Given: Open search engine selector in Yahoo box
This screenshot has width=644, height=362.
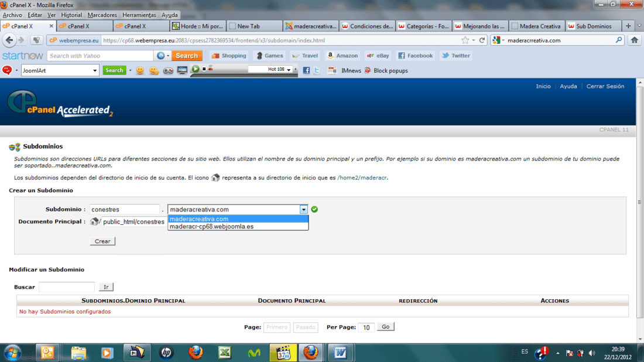Looking at the screenshot, I should point(163,56).
